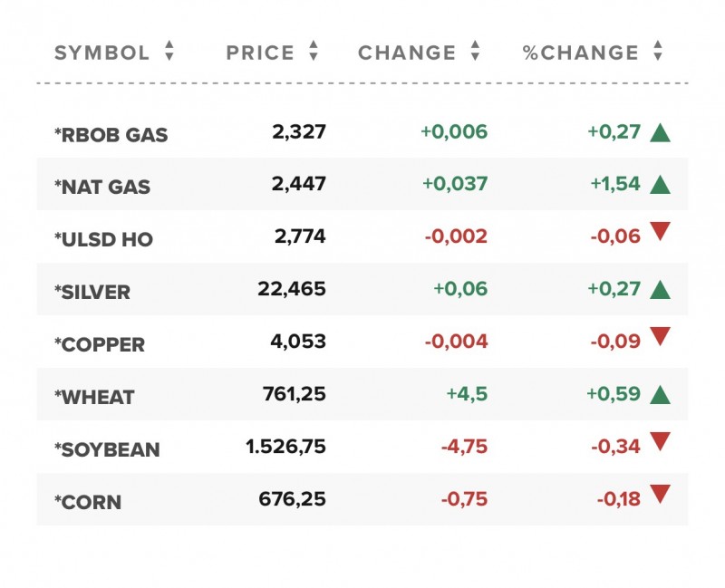Click the red down arrow for COPPER
725x588 pixels.
(x=660, y=337)
